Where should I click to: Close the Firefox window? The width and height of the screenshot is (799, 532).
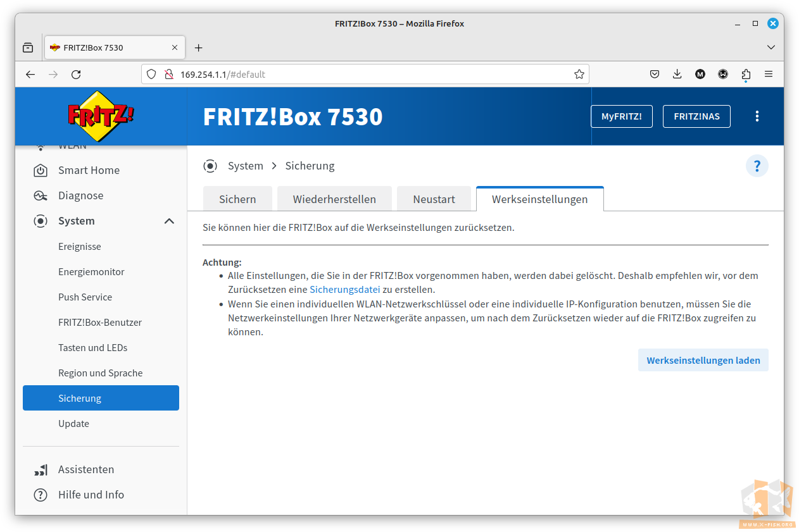[773, 23]
